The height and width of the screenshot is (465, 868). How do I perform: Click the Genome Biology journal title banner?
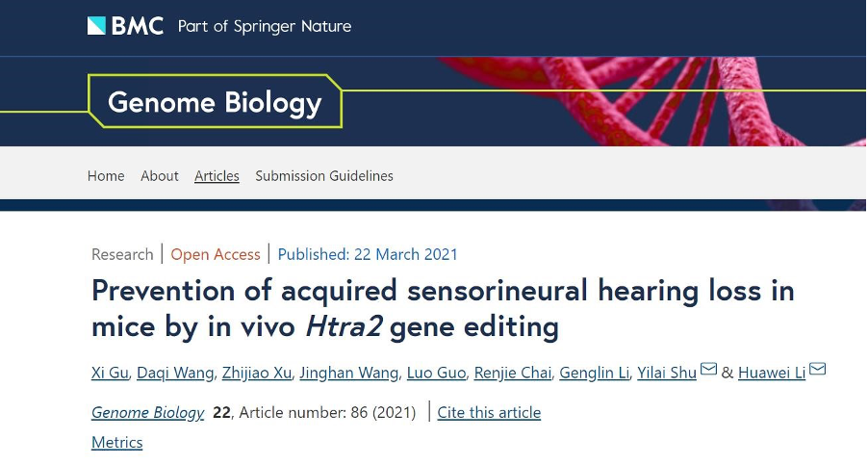point(215,102)
